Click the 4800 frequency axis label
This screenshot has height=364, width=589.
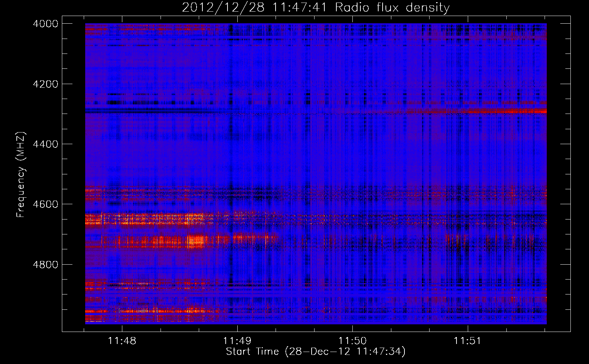[46, 265]
